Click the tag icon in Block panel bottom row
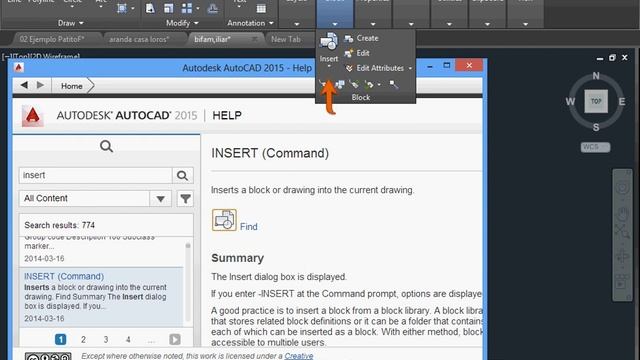This screenshot has width=640, height=360. point(354,84)
